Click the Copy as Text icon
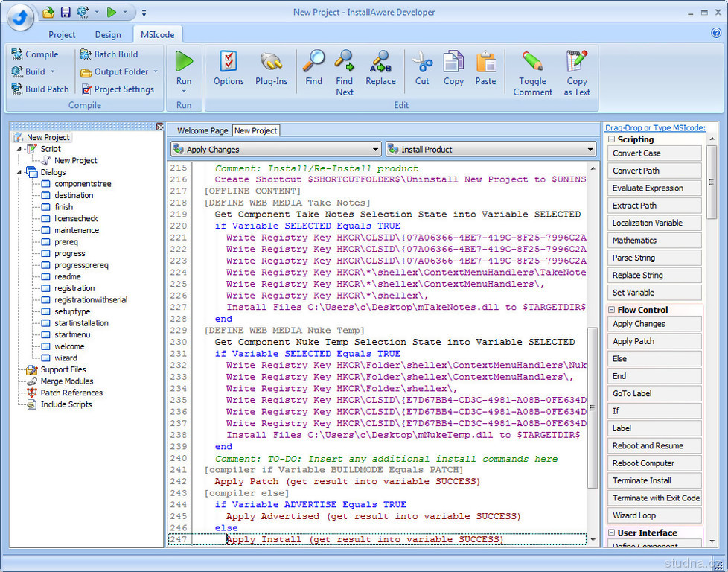 [x=577, y=62]
